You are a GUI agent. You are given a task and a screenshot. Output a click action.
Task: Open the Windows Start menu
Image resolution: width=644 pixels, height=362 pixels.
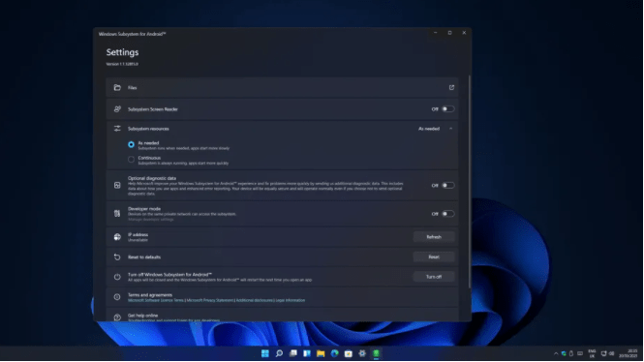point(265,353)
